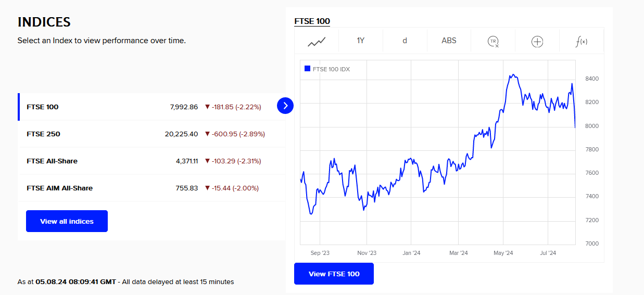
Task: Open the f(x) indicators function icon
Action: pyautogui.click(x=582, y=42)
